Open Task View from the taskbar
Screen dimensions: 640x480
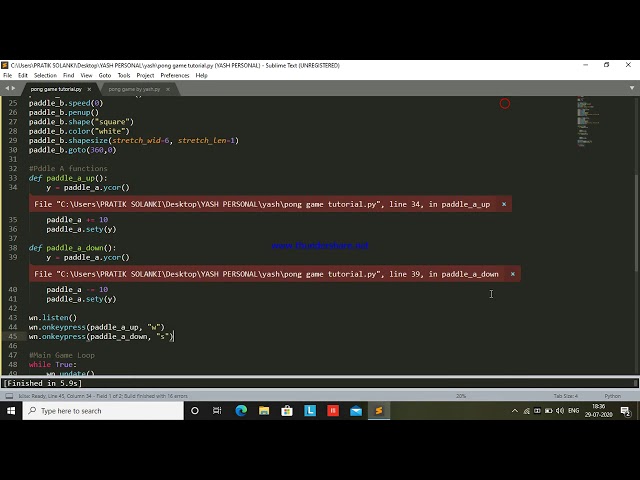point(217,411)
